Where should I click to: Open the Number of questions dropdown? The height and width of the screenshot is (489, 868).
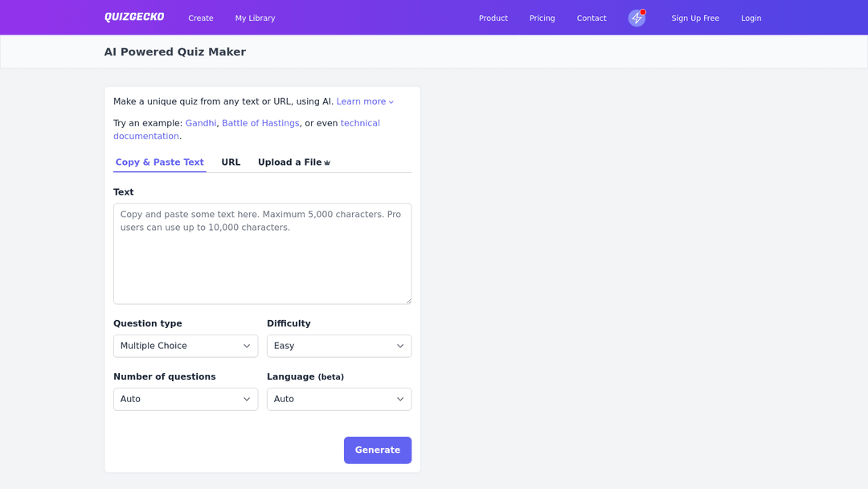pos(186,399)
